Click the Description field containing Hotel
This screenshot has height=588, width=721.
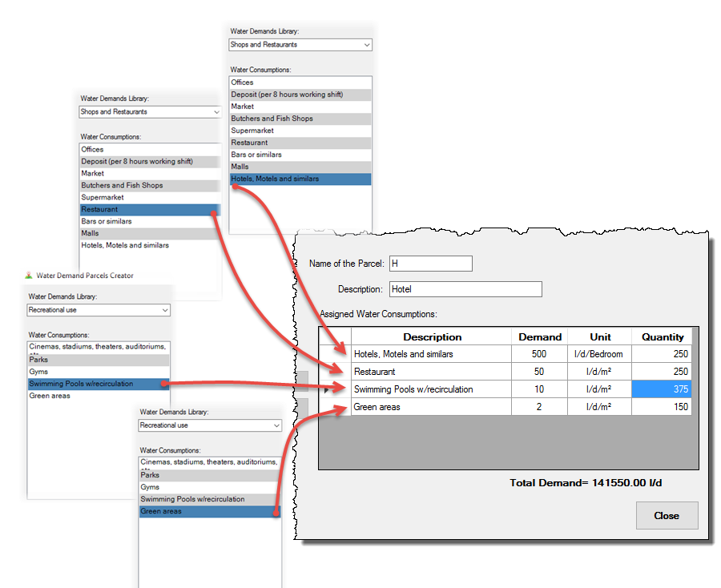[465, 289]
